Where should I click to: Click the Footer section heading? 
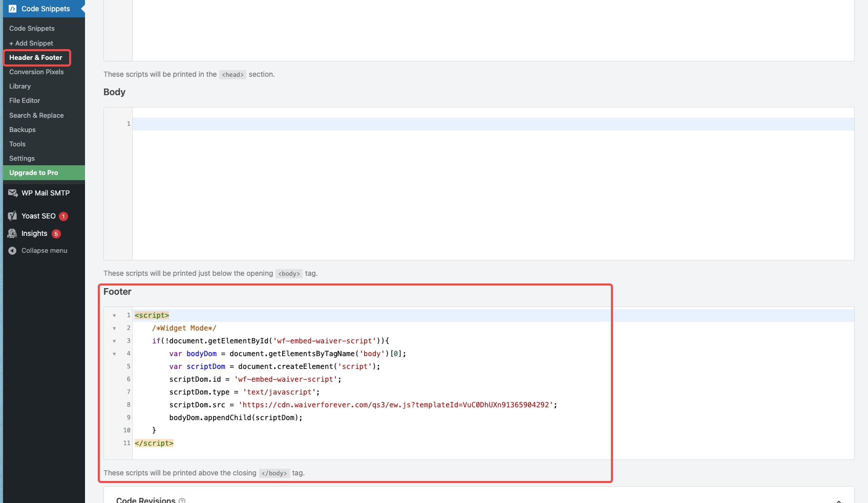click(117, 292)
